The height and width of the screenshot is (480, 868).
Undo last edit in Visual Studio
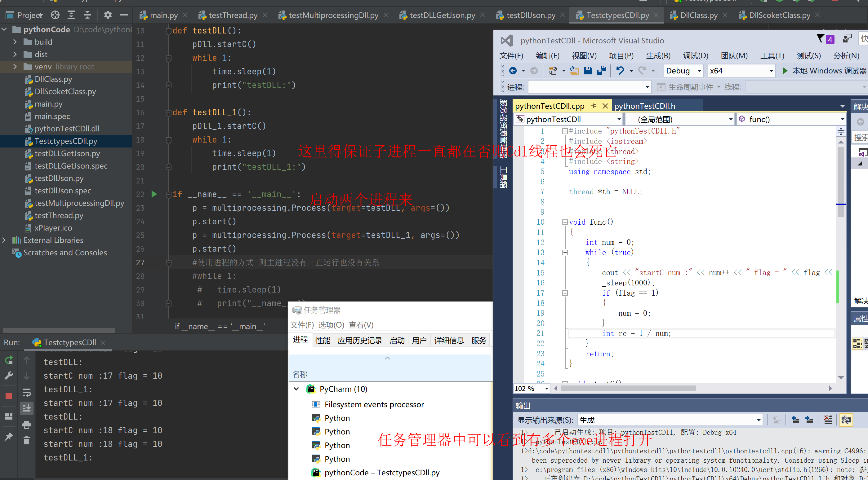click(620, 71)
